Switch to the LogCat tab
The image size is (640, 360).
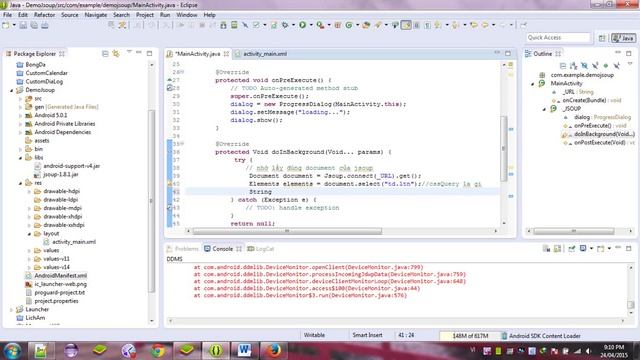point(261,249)
